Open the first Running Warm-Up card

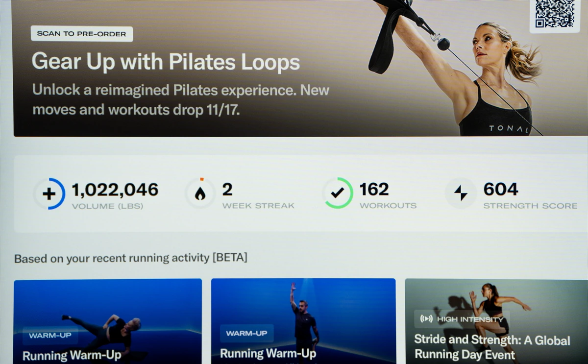click(108, 321)
